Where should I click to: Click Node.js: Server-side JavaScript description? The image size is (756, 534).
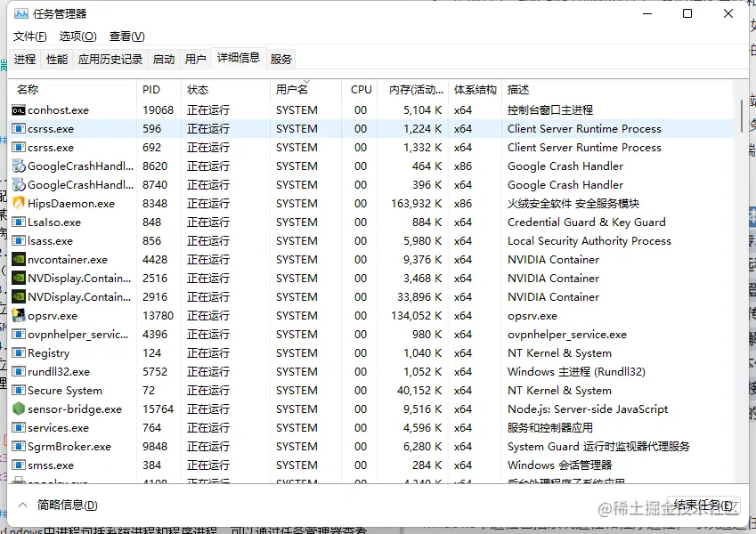click(x=588, y=409)
